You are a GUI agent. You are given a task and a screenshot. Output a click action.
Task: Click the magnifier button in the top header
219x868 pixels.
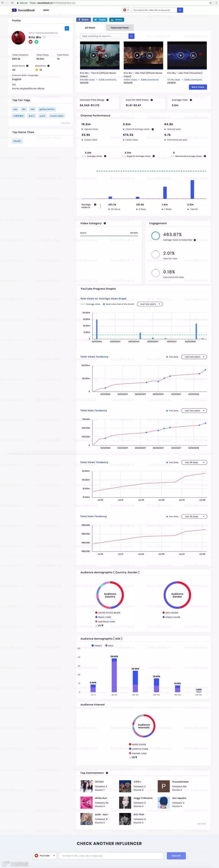coord(180,10)
